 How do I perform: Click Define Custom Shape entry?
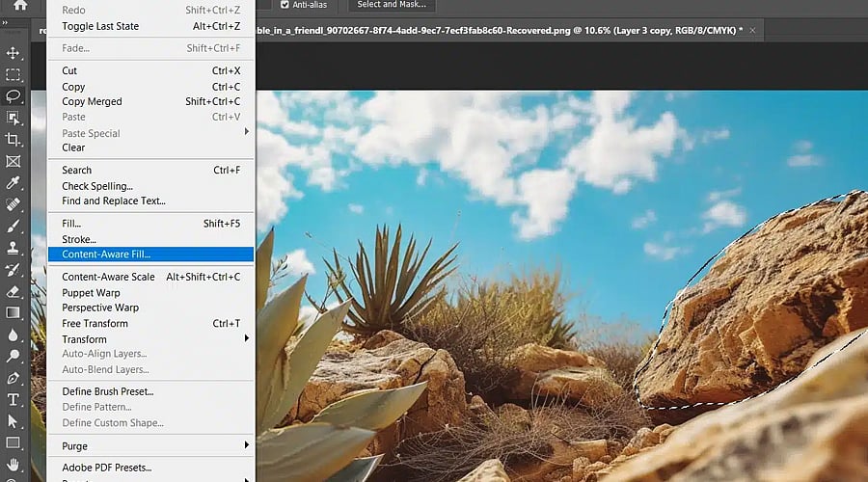click(x=150, y=423)
